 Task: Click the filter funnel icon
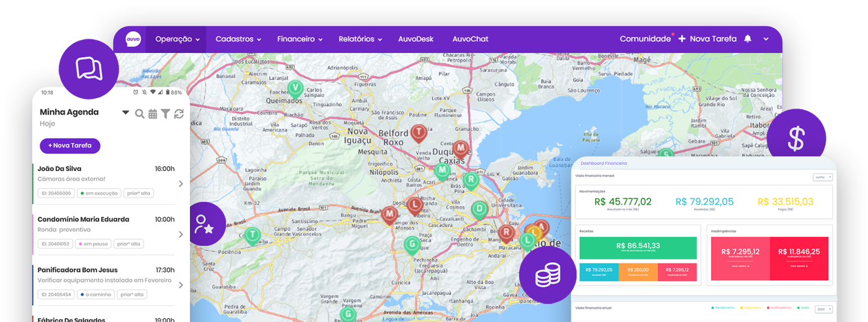click(x=165, y=114)
